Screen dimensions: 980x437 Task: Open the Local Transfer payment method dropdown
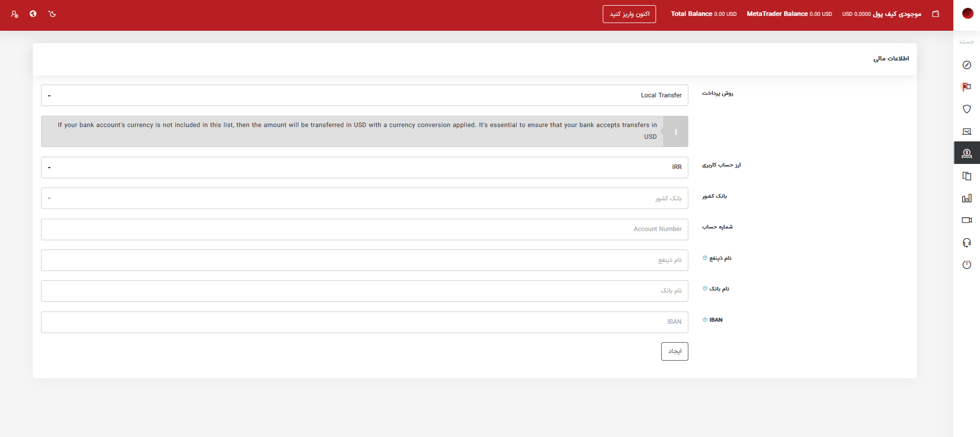coord(364,95)
